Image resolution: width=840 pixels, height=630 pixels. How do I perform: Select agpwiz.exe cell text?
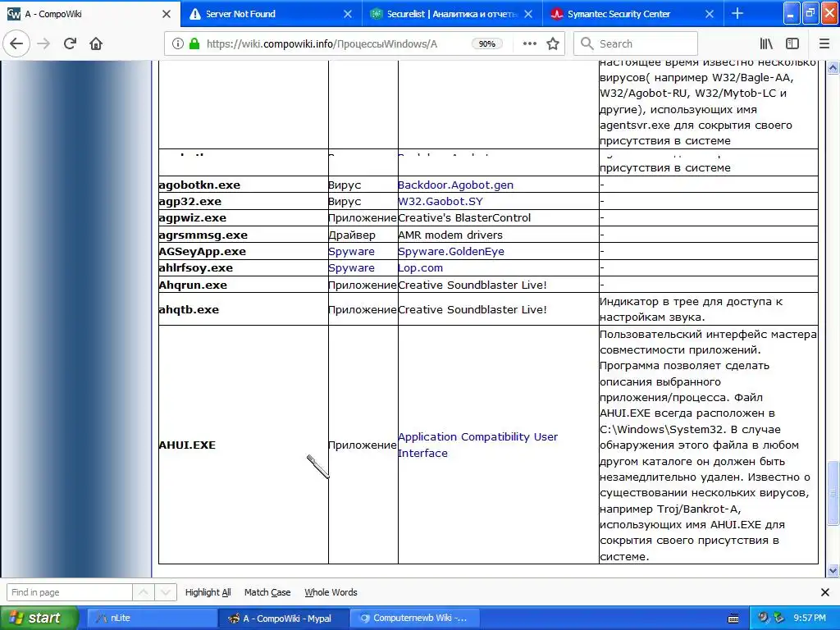coord(192,218)
